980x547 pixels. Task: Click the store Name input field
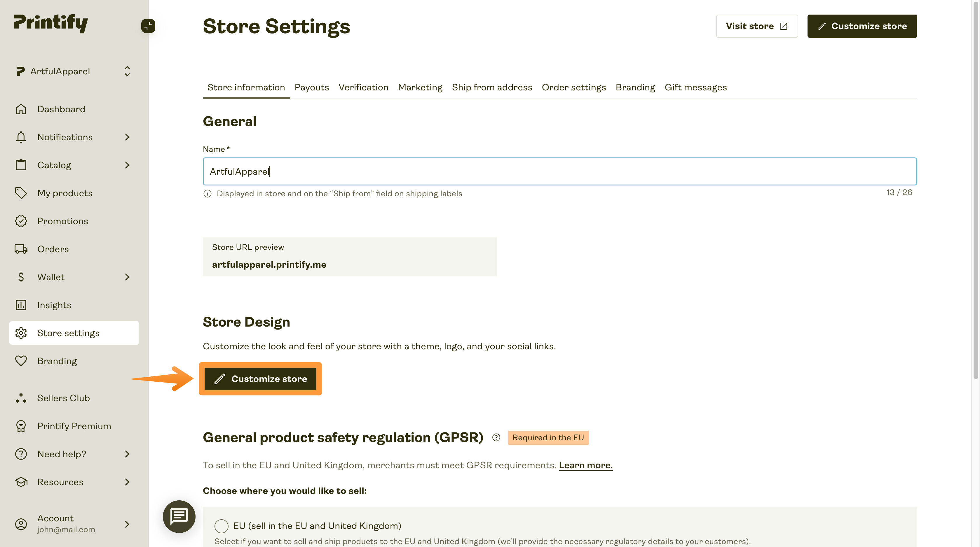[560, 171]
